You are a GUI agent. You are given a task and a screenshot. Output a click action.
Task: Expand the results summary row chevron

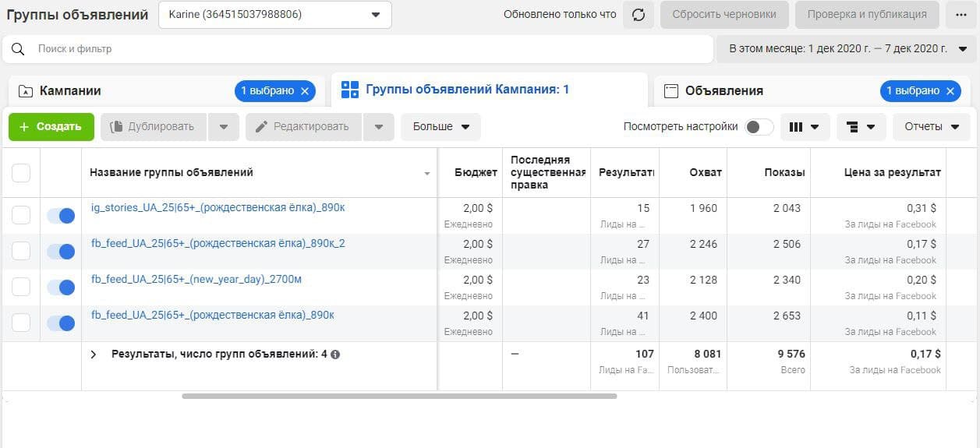[x=94, y=355]
